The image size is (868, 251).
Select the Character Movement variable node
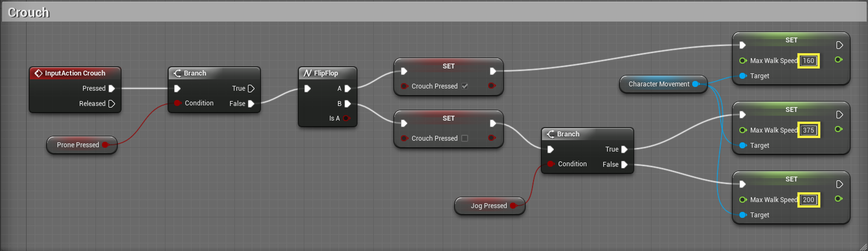point(663,84)
